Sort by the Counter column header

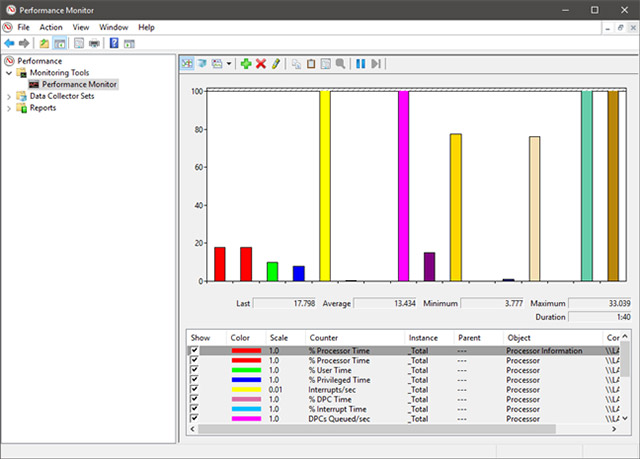(323, 338)
